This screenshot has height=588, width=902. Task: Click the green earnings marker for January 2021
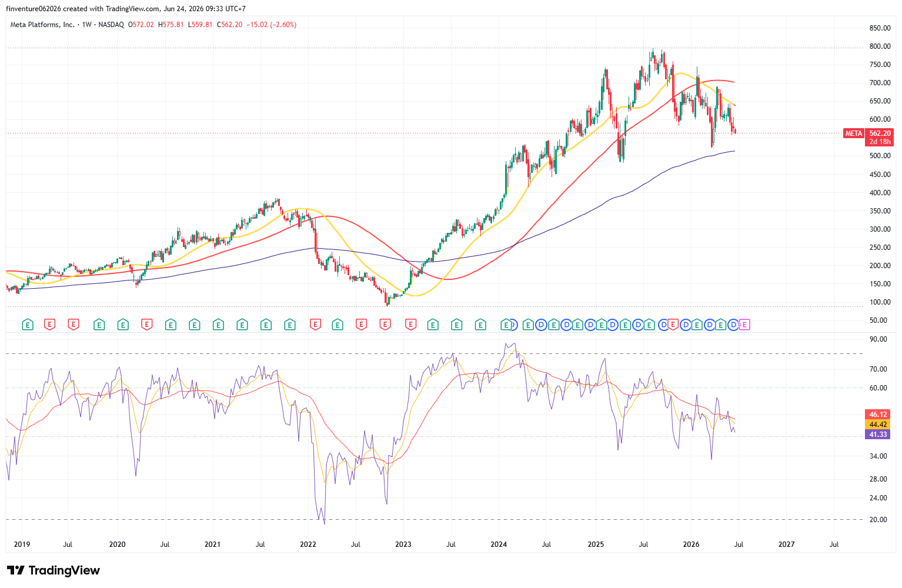[218, 325]
